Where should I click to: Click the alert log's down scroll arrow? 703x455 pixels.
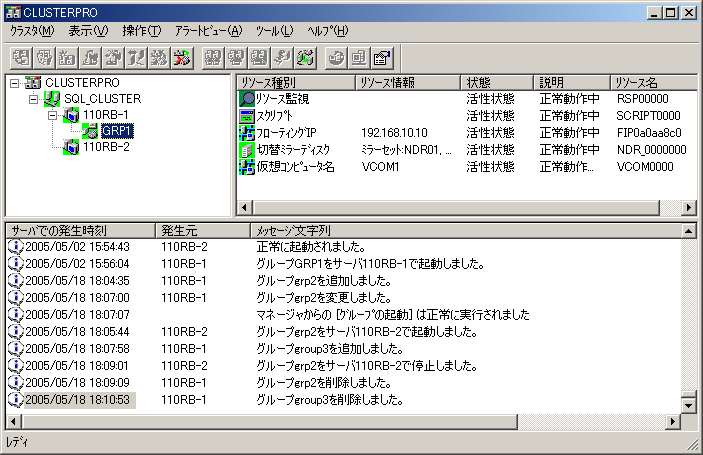pyautogui.click(x=688, y=406)
